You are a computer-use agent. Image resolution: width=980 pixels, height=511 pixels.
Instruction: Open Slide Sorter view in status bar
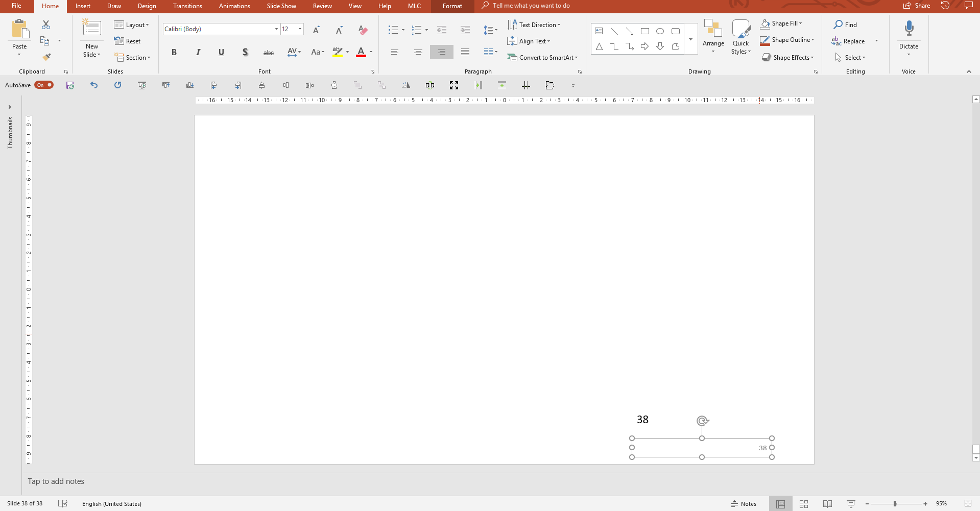pyautogui.click(x=804, y=504)
